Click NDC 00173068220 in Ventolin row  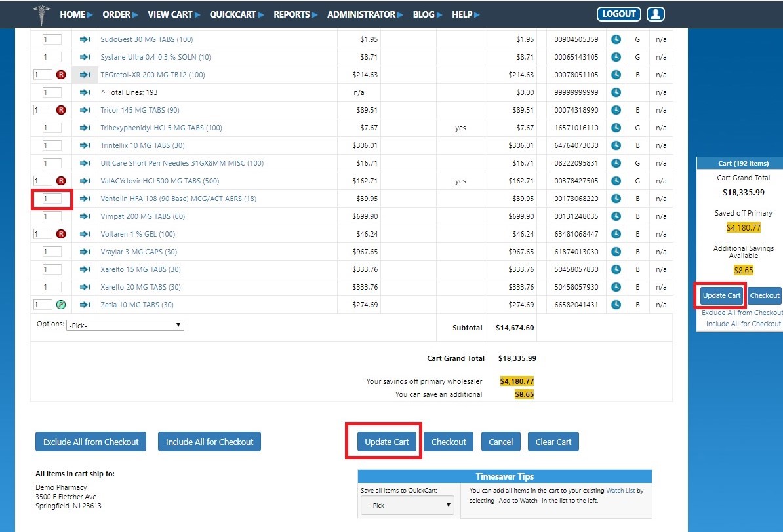point(576,199)
